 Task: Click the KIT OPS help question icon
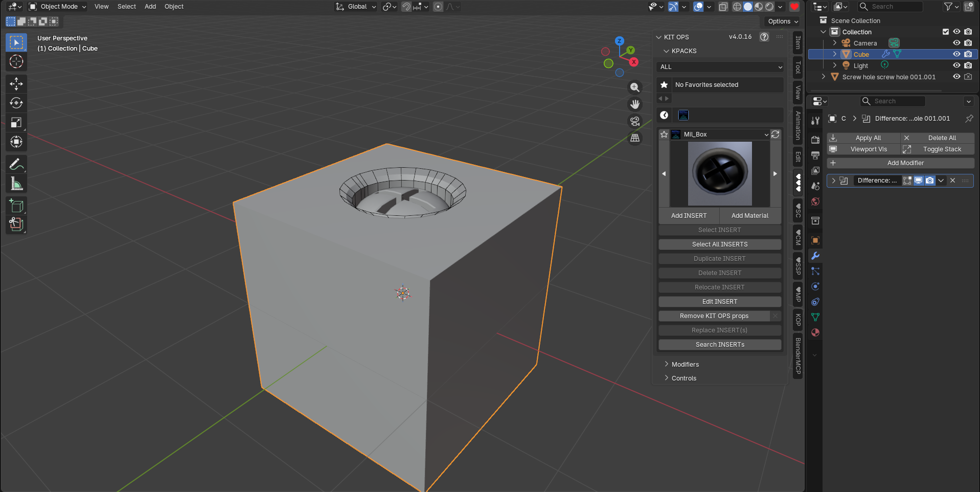(x=764, y=37)
